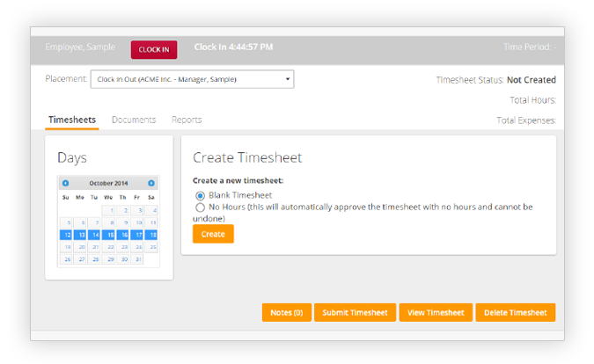The height and width of the screenshot is (364, 594).
Task: Select October 12 in the calendar
Action: pos(66,235)
